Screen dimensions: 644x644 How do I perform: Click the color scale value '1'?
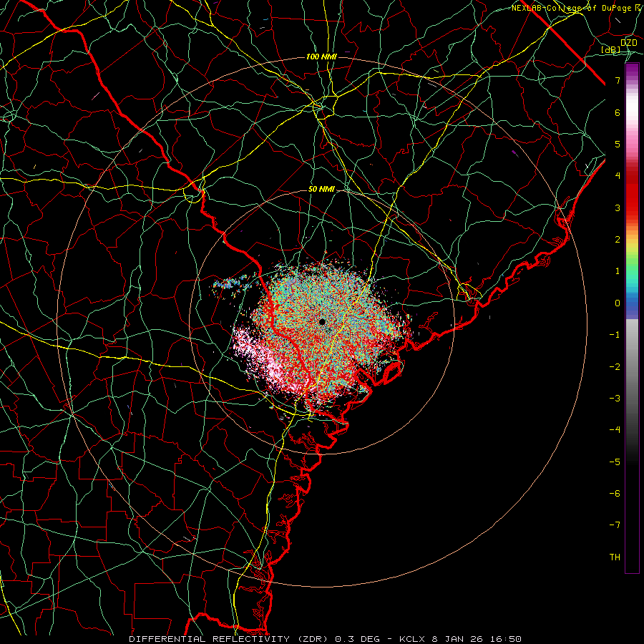(x=618, y=271)
